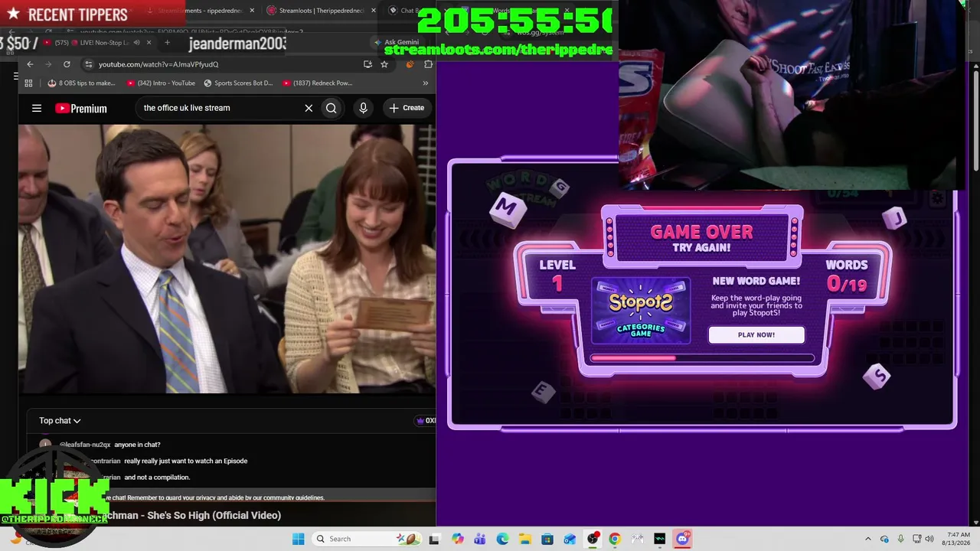Open File Explorer from the taskbar
The width and height of the screenshot is (980, 551).
click(x=525, y=539)
